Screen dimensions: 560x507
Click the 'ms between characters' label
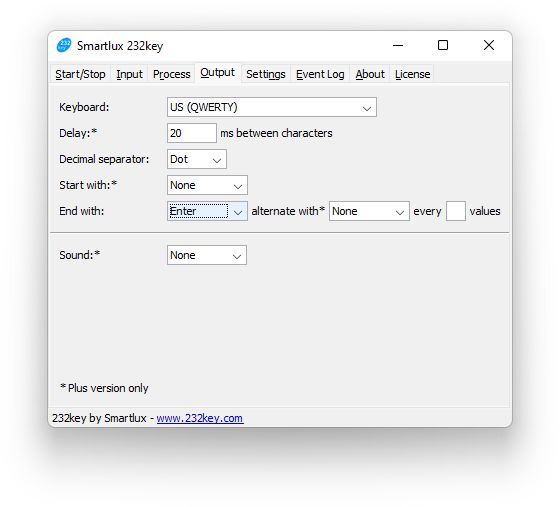click(x=276, y=133)
